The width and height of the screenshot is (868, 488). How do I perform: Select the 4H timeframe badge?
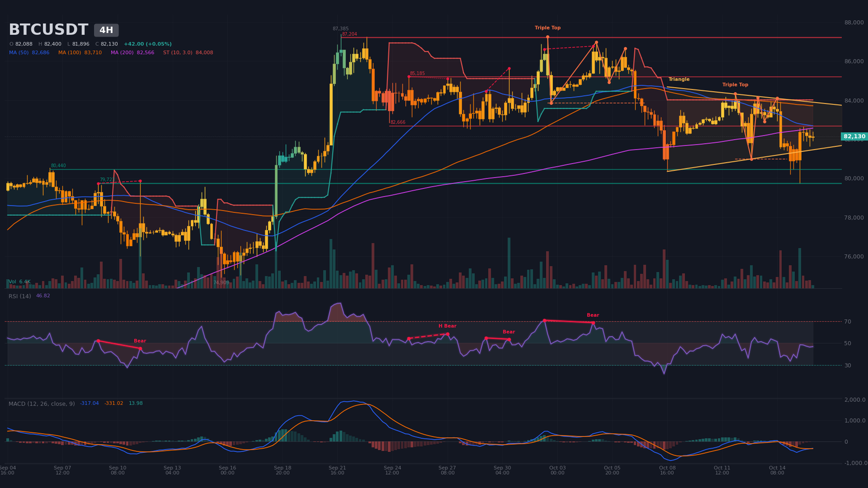(x=106, y=30)
